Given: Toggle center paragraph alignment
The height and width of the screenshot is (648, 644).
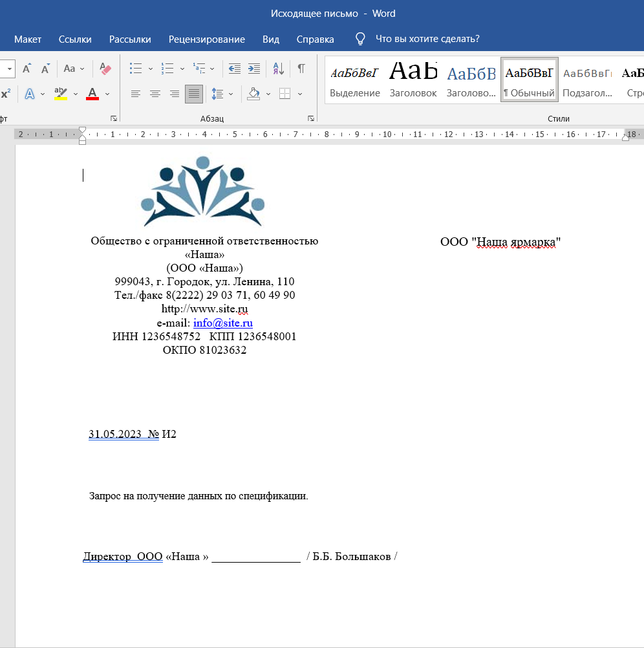Looking at the screenshot, I should (155, 94).
